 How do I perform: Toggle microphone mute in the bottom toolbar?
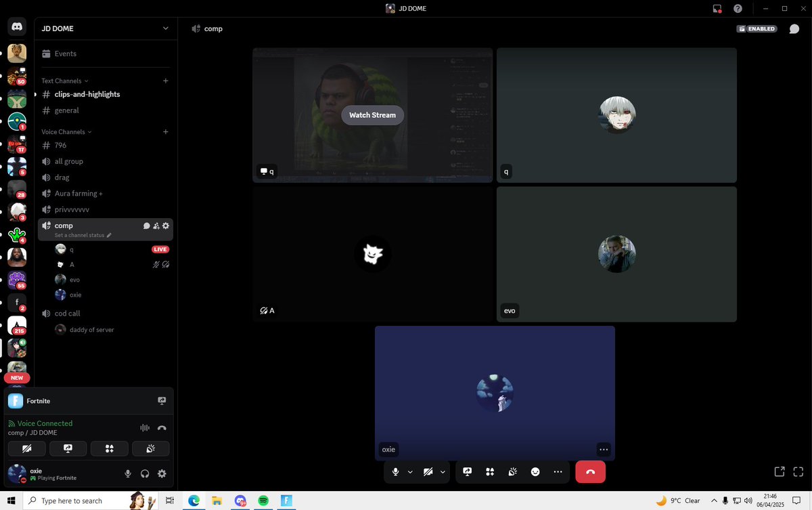396,471
